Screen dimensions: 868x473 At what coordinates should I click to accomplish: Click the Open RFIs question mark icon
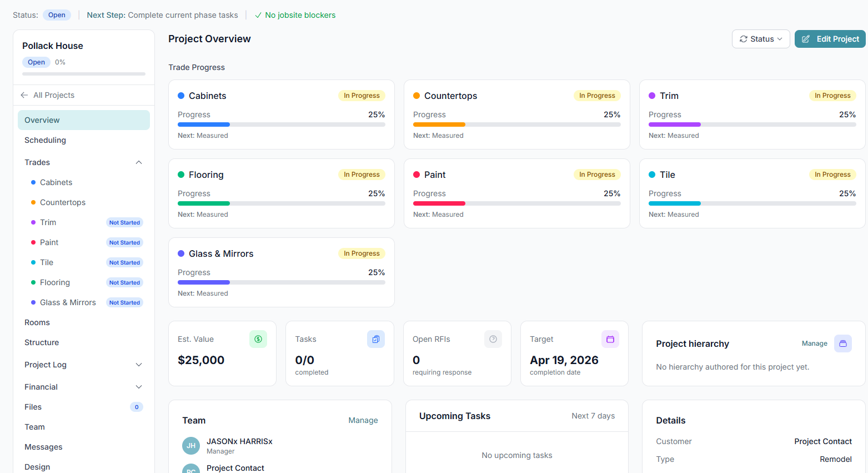tap(493, 339)
